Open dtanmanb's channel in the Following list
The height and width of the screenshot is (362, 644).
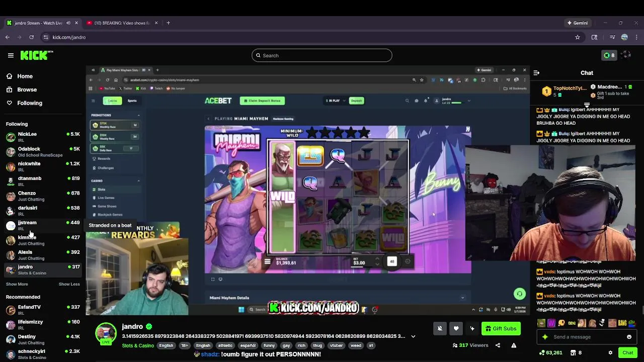(x=43, y=181)
